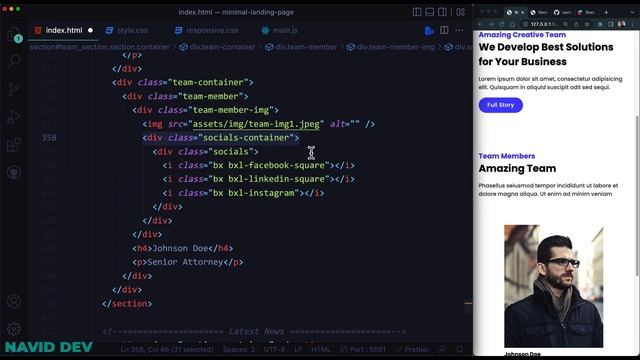Image resolution: width=640 pixels, height=360 pixels.
Task: Switch to the main.js tab
Action: pyautogui.click(x=280, y=30)
